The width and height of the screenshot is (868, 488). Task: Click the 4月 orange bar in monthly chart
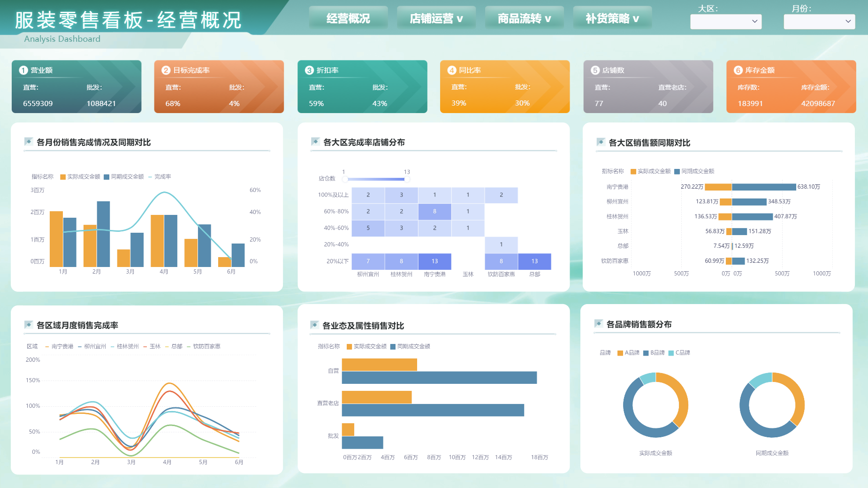pyautogui.click(x=157, y=241)
